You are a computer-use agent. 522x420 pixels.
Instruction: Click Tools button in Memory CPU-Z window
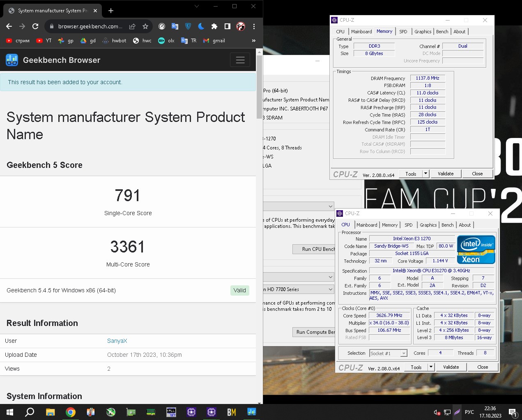point(411,174)
